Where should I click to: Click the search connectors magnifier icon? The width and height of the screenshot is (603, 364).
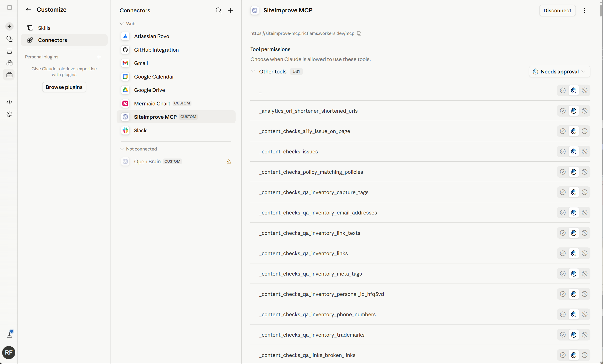[x=219, y=10]
